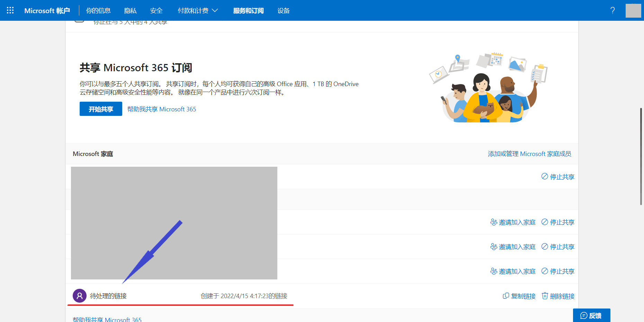Click 停止共享 in the row lacking 邀请加入家庭
644x322 pixels.
coord(558,177)
